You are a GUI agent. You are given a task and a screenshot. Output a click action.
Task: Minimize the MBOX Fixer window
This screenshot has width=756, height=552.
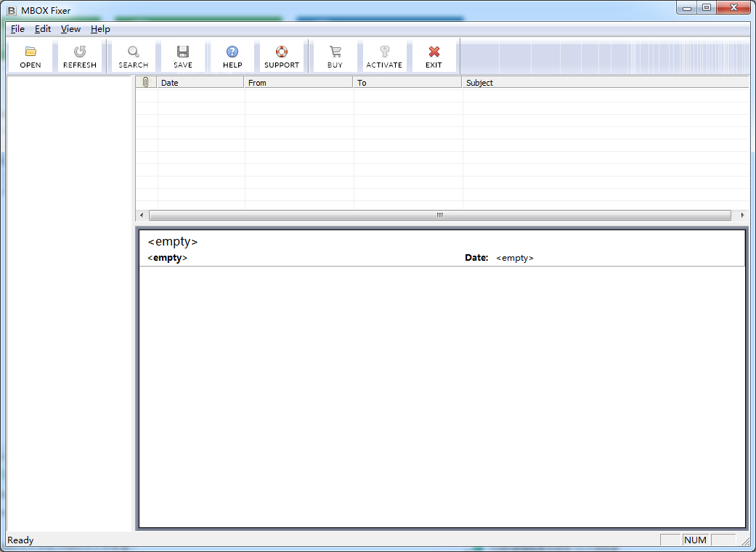pyautogui.click(x=687, y=8)
